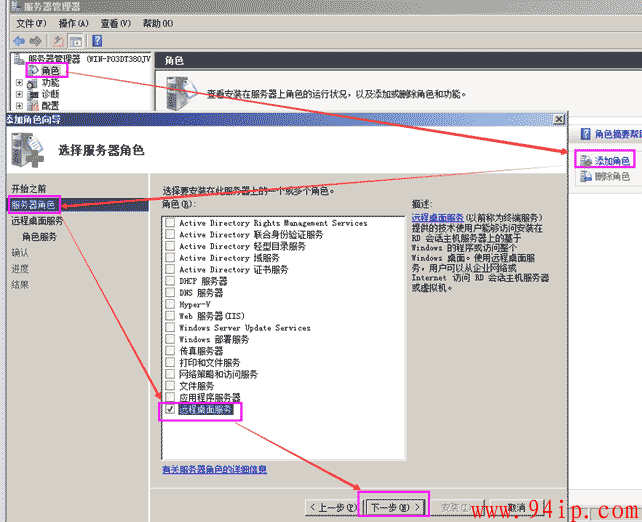642x522 pixels.
Task: Click the back arrow toolbar icon
Action: (x=19, y=41)
